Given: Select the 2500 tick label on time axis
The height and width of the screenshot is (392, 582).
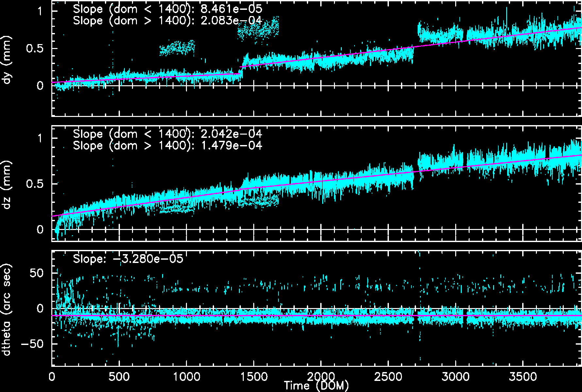Looking at the screenshot, I should (388, 377).
